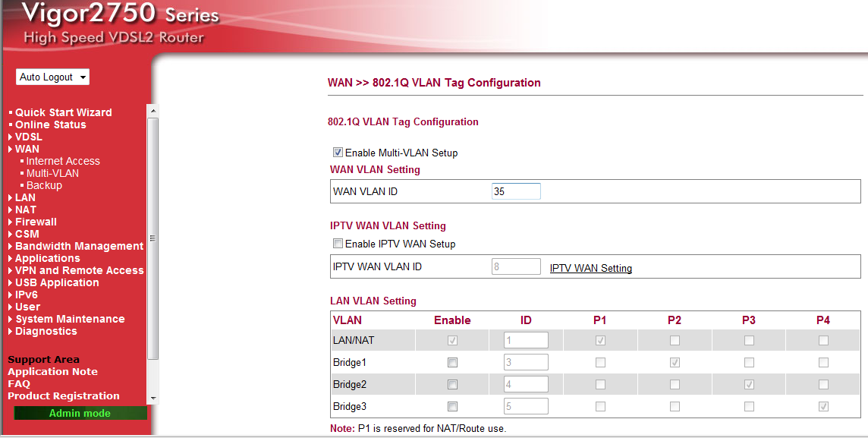
Task: Open Quick Start Wizard
Action: 63,112
